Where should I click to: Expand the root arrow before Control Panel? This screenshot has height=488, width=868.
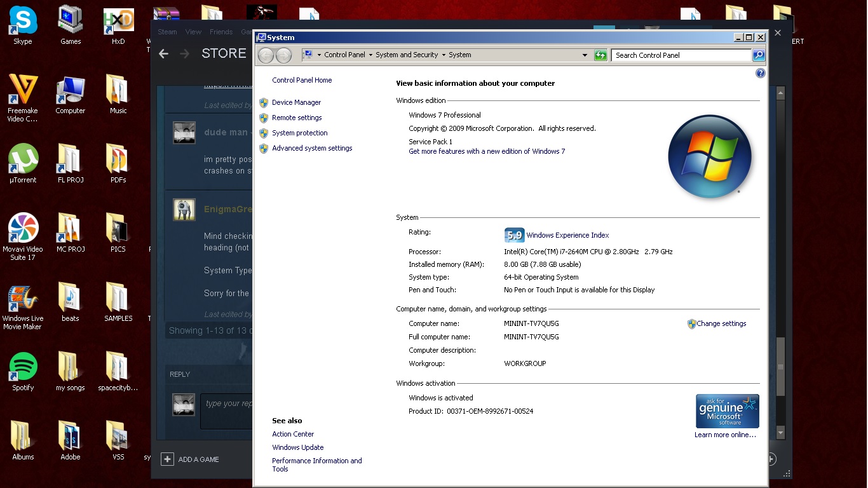[x=319, y=55]
